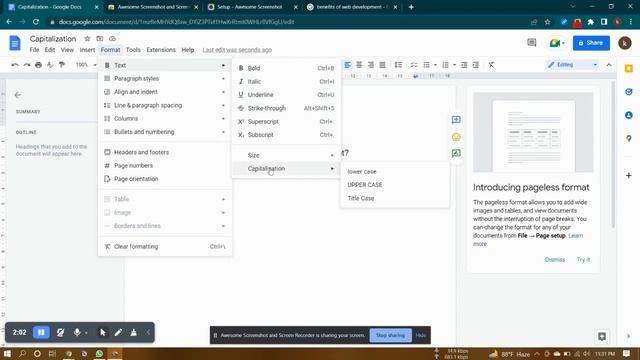
Task: Click the bulleted list icon
Action: [427, 65]
